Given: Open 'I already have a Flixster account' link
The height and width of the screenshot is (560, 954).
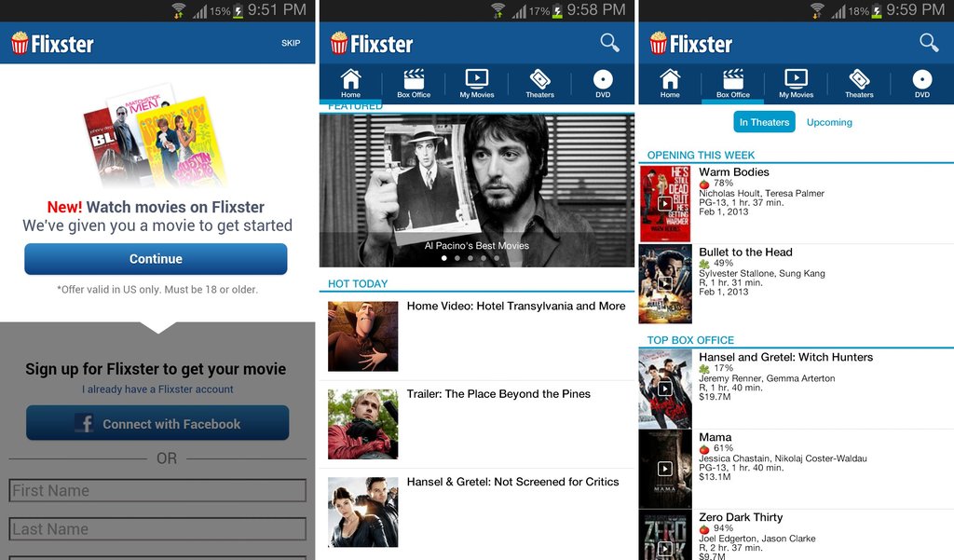Looking at the screenshot, I should click(x=157, y=389).
